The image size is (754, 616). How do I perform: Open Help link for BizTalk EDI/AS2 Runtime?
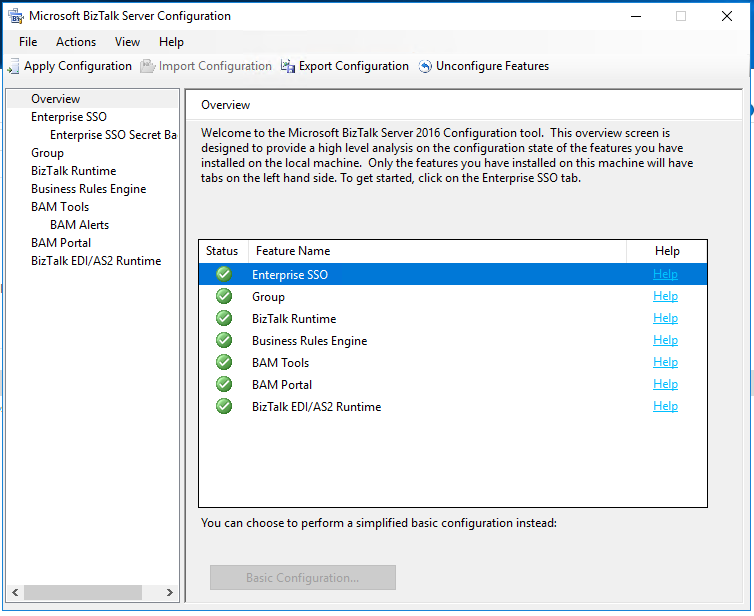click(x=666, y=406)
